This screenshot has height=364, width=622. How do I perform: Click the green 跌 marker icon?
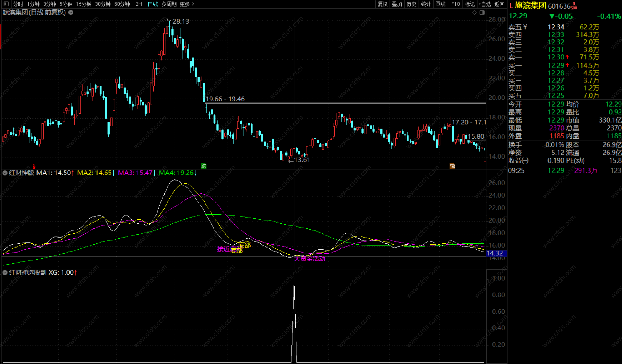[204, 166]
